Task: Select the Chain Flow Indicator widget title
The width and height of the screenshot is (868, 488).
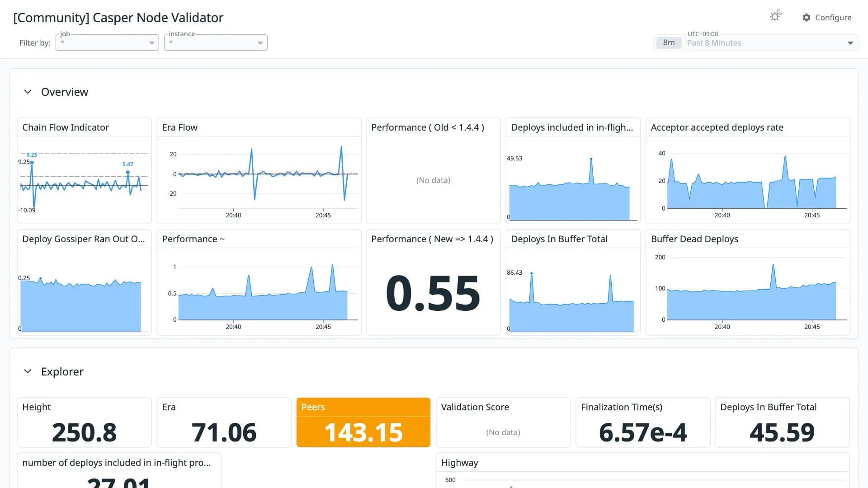Action: click(66, 127)
